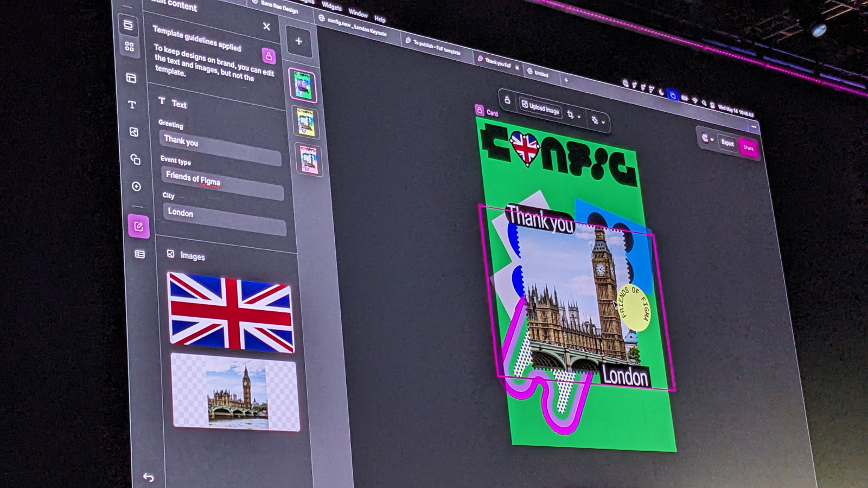868x488 pixels.
Task: Select the third pink asset thumbnail
Action: tap(309, 160)
